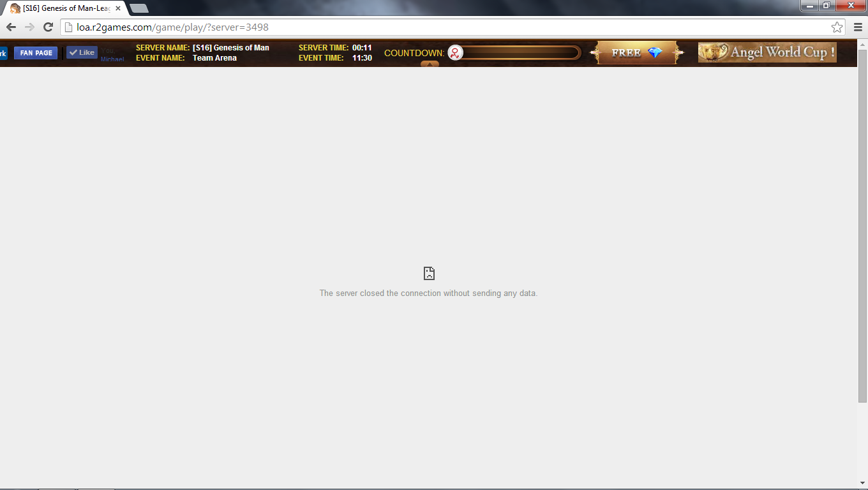
Task: Open the Chrome hamburger menu
Action: pyautogui.click(x=858, y=27)
